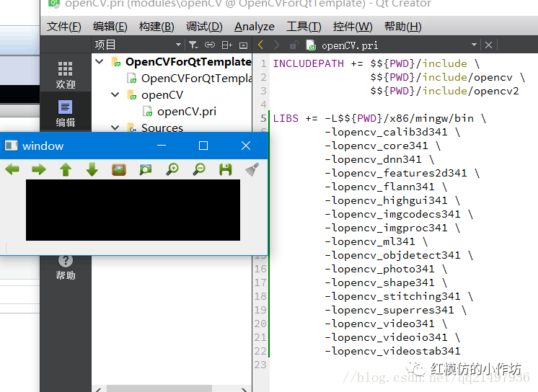Click the -lopencv_stitching341 line
The width and height of the screenshot is (538, 392).
tap(392, 296)
